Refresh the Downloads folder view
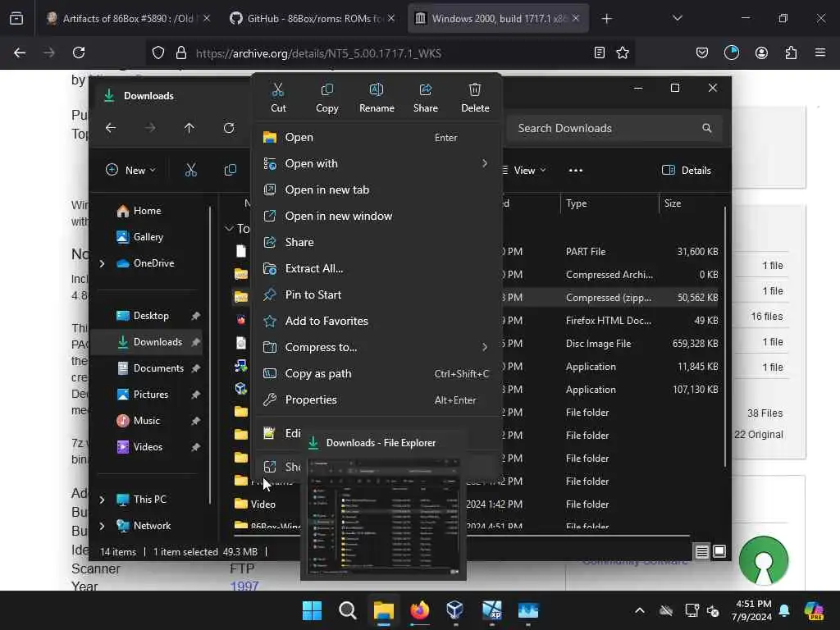Image resolution: width=840 pixels, height=630 pixels. [229, 128]
